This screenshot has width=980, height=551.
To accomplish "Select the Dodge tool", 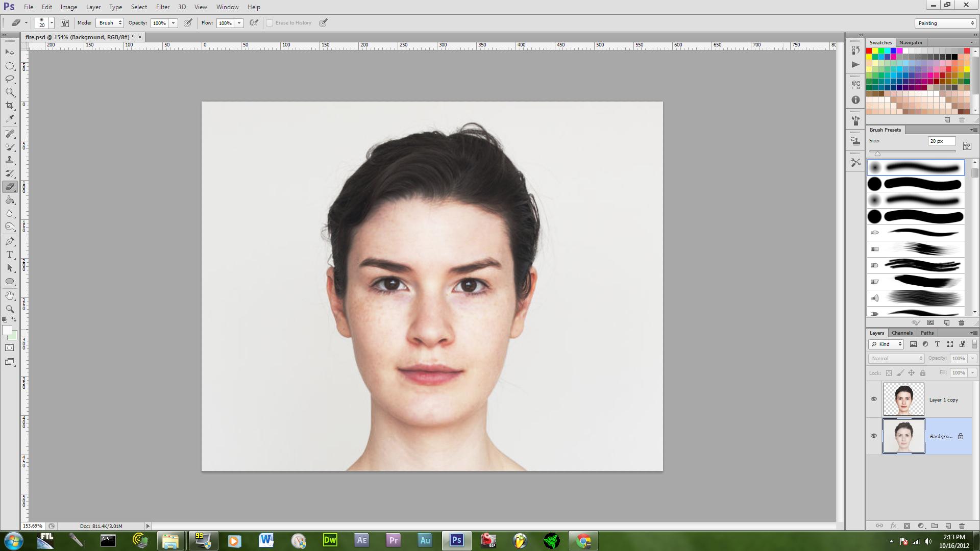I will [x=10, y=227].
